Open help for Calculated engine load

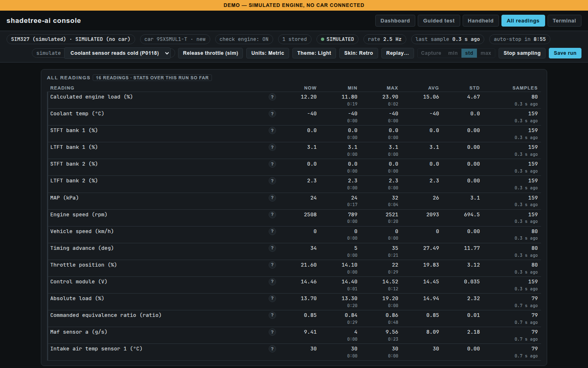272,97
